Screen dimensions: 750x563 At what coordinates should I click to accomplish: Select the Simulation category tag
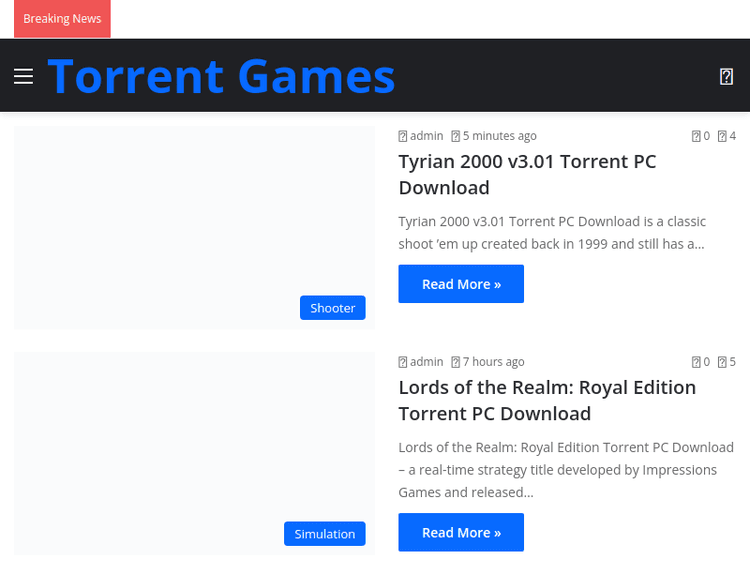coord(325,533)
